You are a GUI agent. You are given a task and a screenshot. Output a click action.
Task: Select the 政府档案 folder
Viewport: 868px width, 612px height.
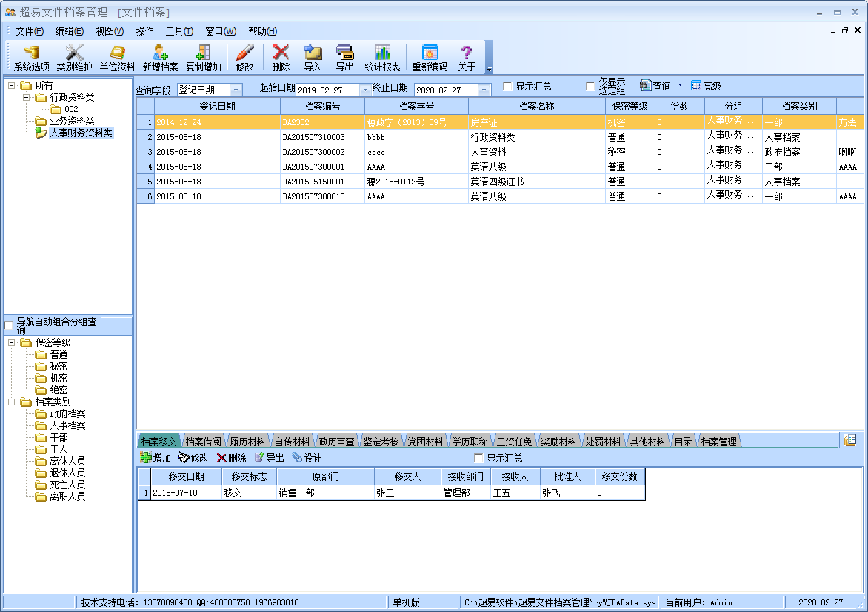click(67, 413)
